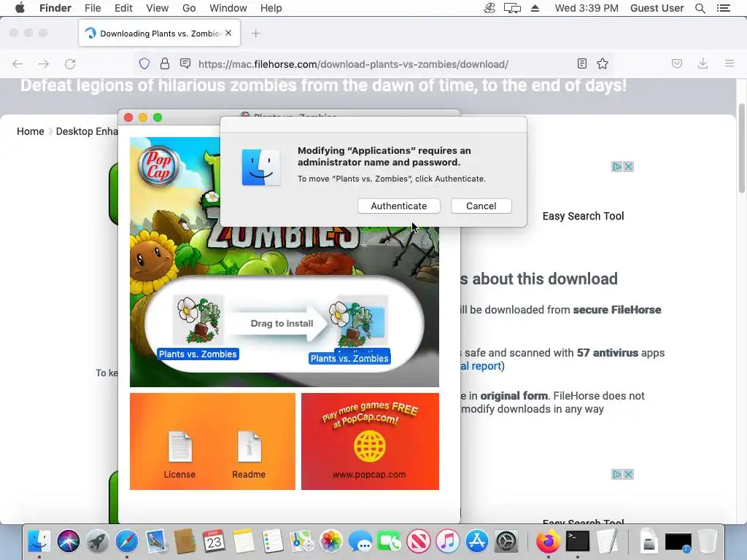Click the Home breadcrumb link
The width and height of the screenshot is (747, 560).
tap(31, 131)
